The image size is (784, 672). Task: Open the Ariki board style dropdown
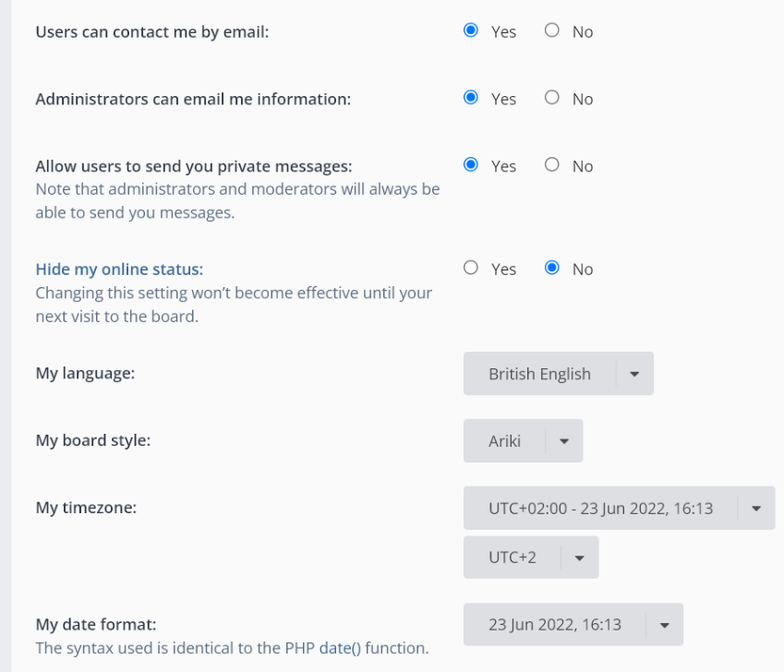pos(523,440)
